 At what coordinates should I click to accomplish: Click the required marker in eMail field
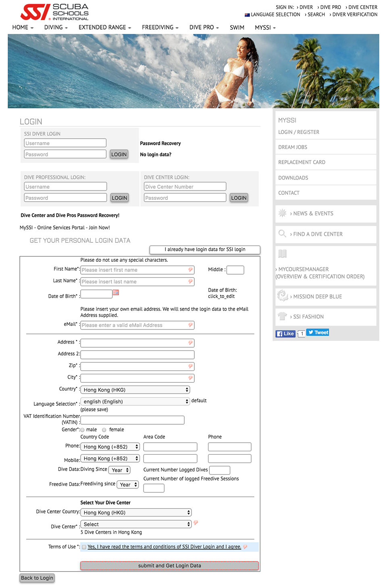pyautogui.click(x=190, y=325)
